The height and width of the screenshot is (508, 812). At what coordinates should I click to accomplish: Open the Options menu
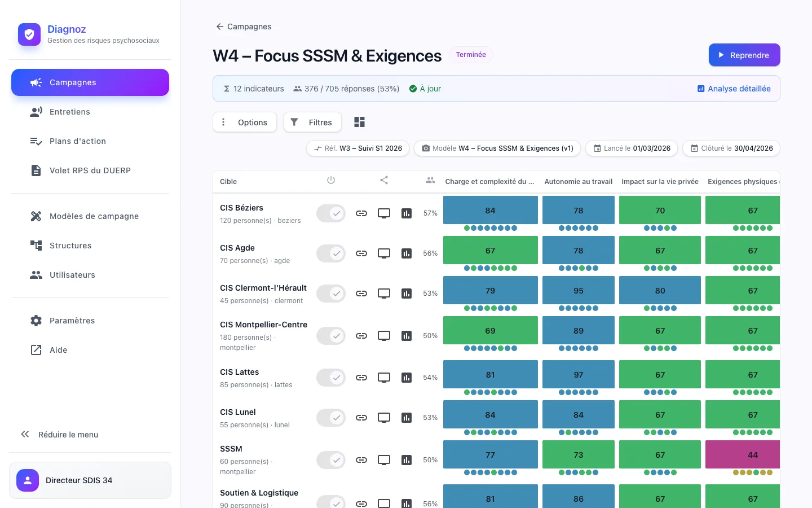[245, 122]
